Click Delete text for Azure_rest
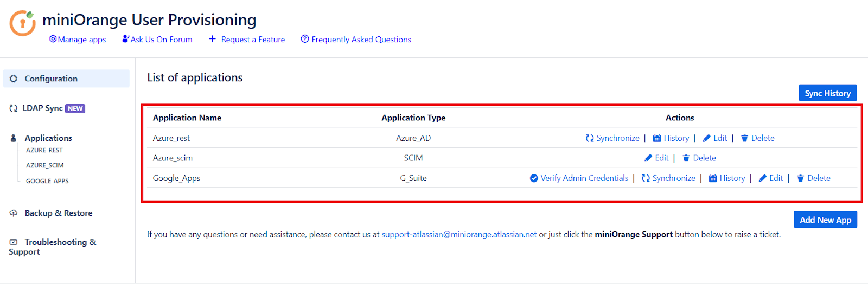 (x=763, y=138)
